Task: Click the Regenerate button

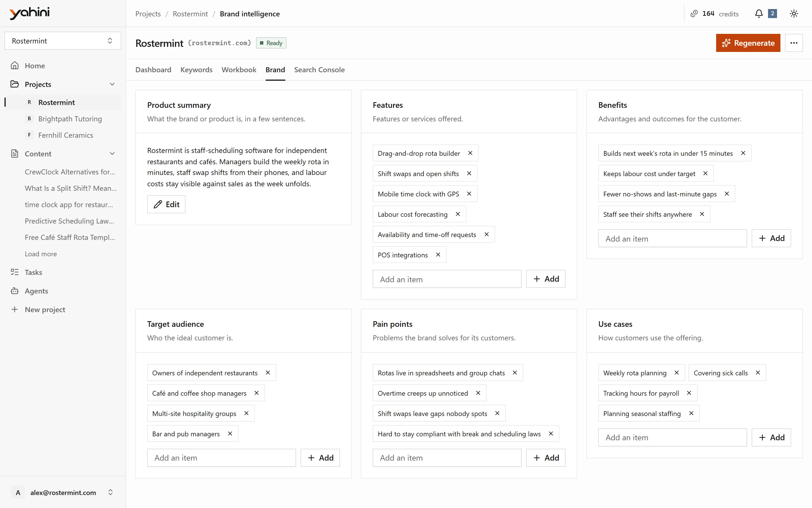Action: point(748,43)
